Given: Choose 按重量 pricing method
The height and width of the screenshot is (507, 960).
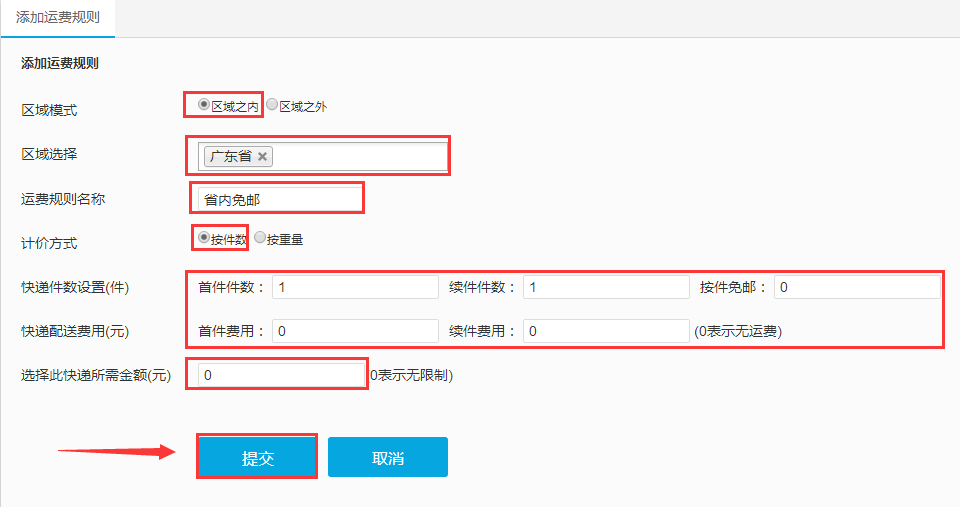Looking at the screenshot, I should point(260,238).
